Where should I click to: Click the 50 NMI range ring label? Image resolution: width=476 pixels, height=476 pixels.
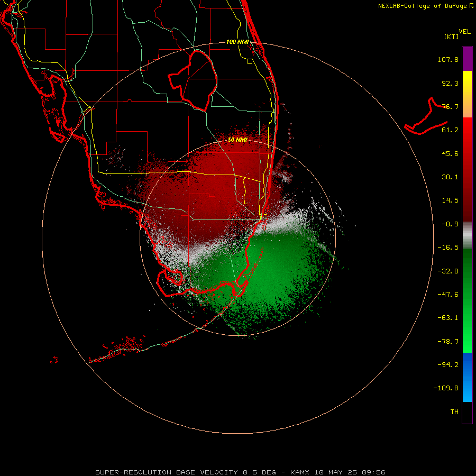click(237, 140)
